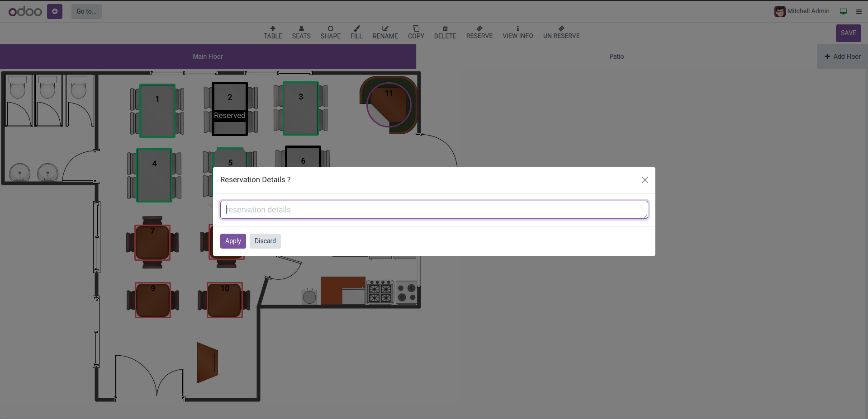
Task: Apply the reservation details
Action: pos(233,241)
